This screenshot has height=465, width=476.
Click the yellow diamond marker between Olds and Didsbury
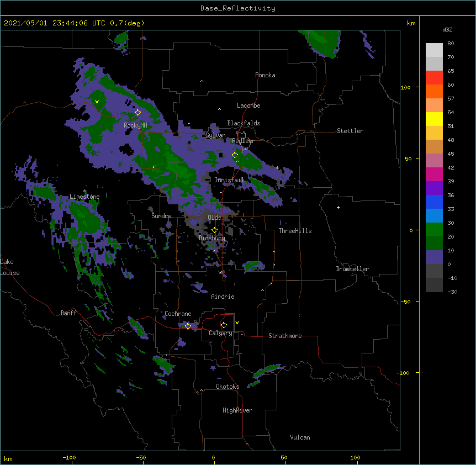tap(214, 230)
